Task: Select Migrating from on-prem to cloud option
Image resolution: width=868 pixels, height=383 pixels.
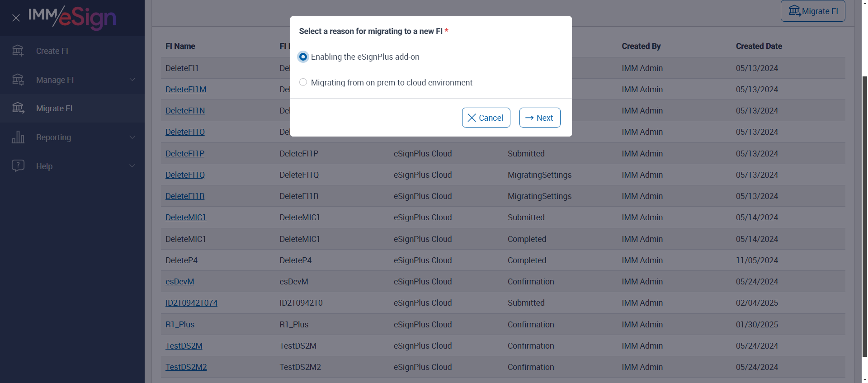Action: click(303, 82)
